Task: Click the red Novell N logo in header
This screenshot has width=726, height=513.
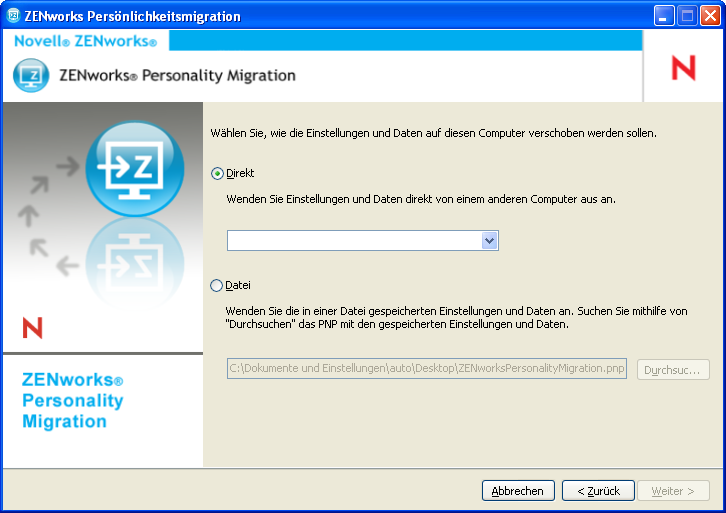Action: [x=683, y=68]
